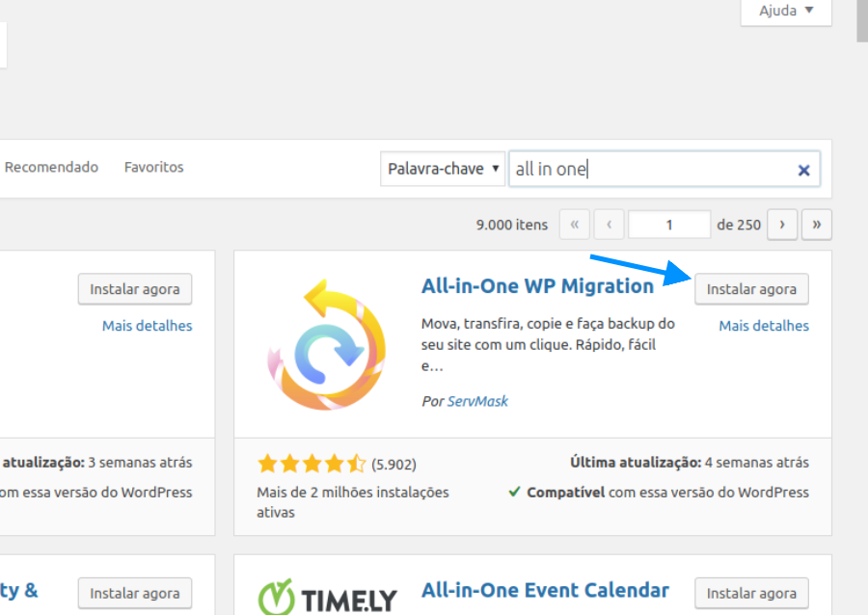Image resolution: width=868 pixels, height=615 pixels.
Task: Click Instalar agora beside the title ending 'ty &'
Action: tap(135, 594)
